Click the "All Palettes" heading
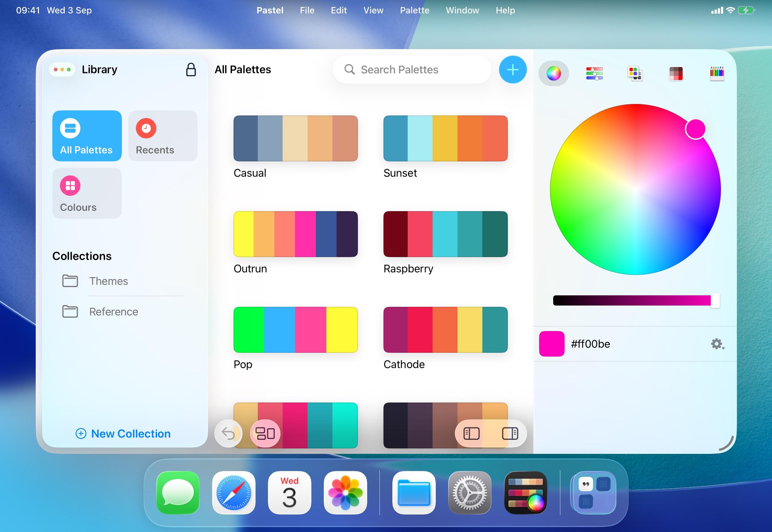Viewport: 772px width, 532px height. [x=243, y=69]
